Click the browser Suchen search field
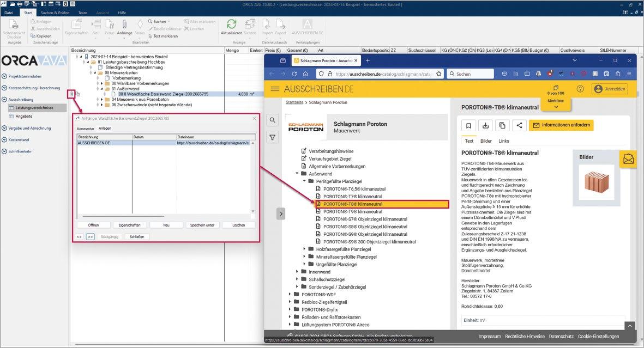644x348 pixels. (x=470, y=74)
